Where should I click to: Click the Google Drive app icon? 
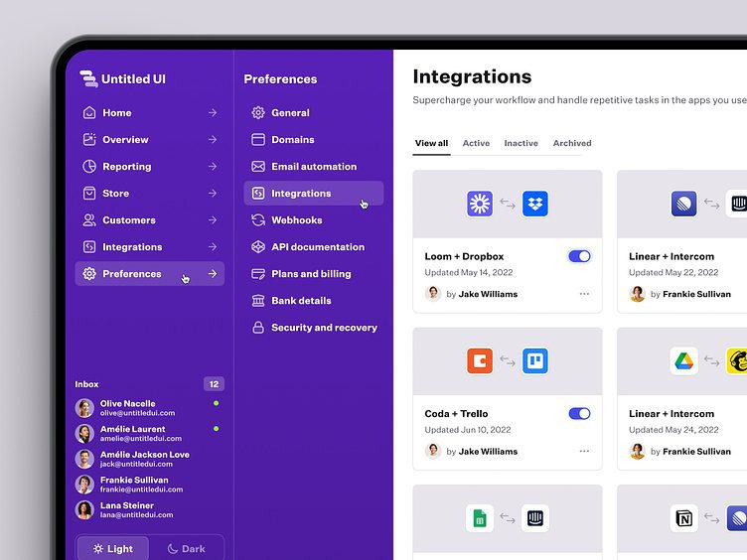point(683,361)
